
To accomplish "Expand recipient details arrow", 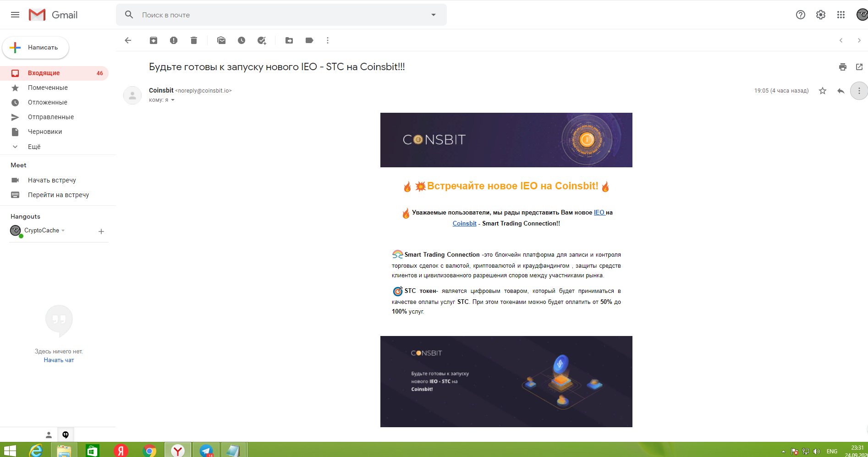I will 173,100.
